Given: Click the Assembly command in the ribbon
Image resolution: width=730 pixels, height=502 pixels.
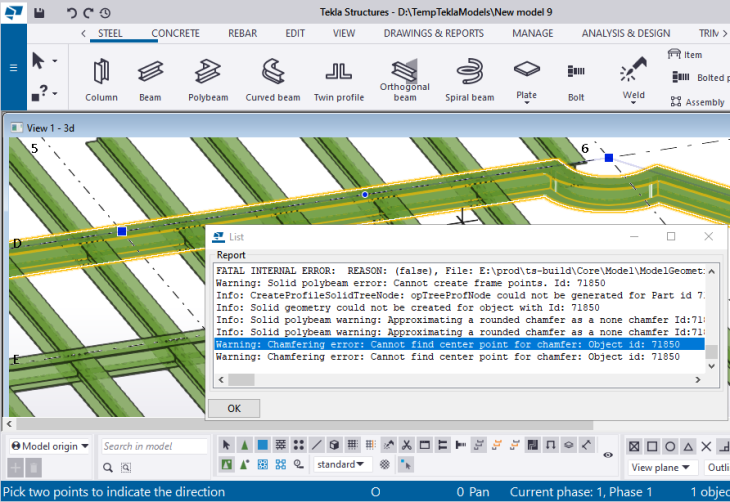Looking at the screenshot, I should click(697, 102).
